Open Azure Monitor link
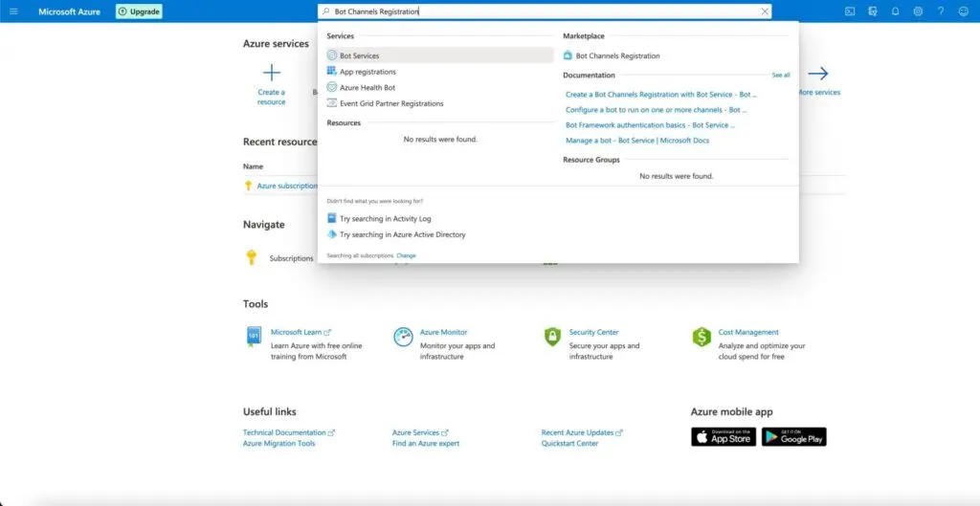 coord(443,332)
